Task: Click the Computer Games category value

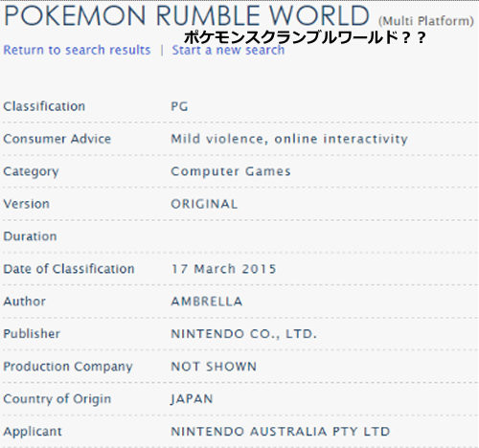Action: tap(231, 171)
